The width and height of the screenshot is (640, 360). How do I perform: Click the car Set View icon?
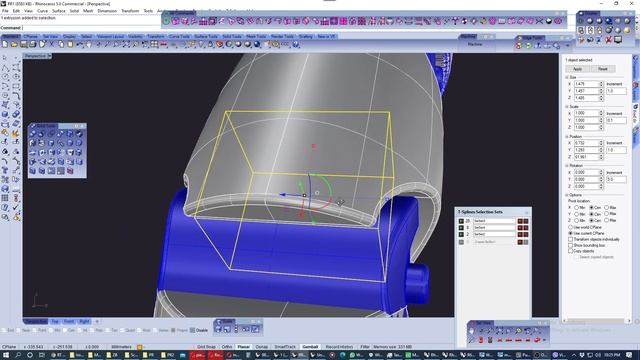click(164, 44)
